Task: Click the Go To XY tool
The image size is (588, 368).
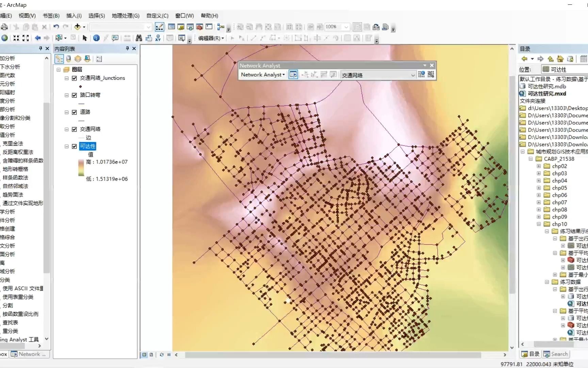Action: pyautogui.click(x=158, y=38)
